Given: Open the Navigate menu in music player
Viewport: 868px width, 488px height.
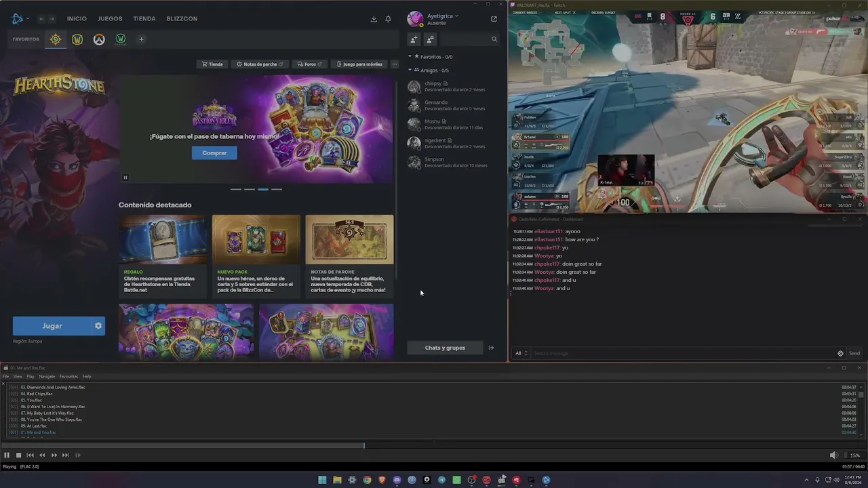Looking at the screenshot, I should 47,377.
